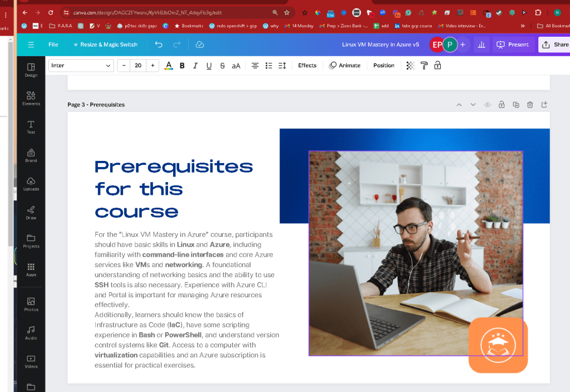Toggle bold formatting

[182, 66]
